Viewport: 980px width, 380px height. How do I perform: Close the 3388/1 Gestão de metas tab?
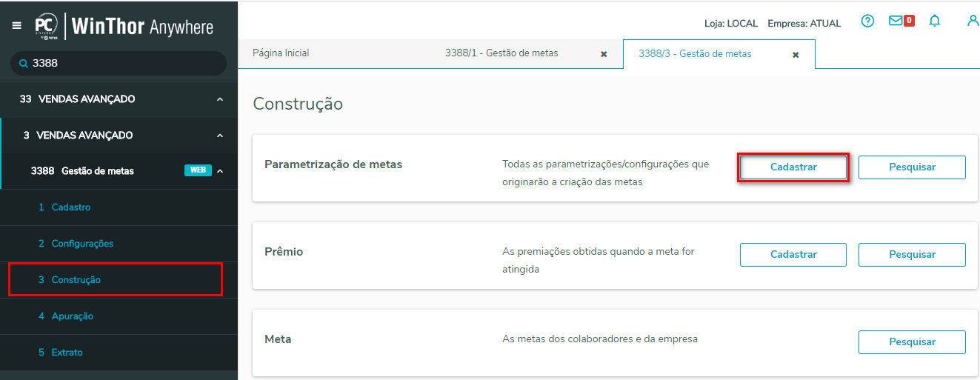pyautogui.click(x=604, y=54)
